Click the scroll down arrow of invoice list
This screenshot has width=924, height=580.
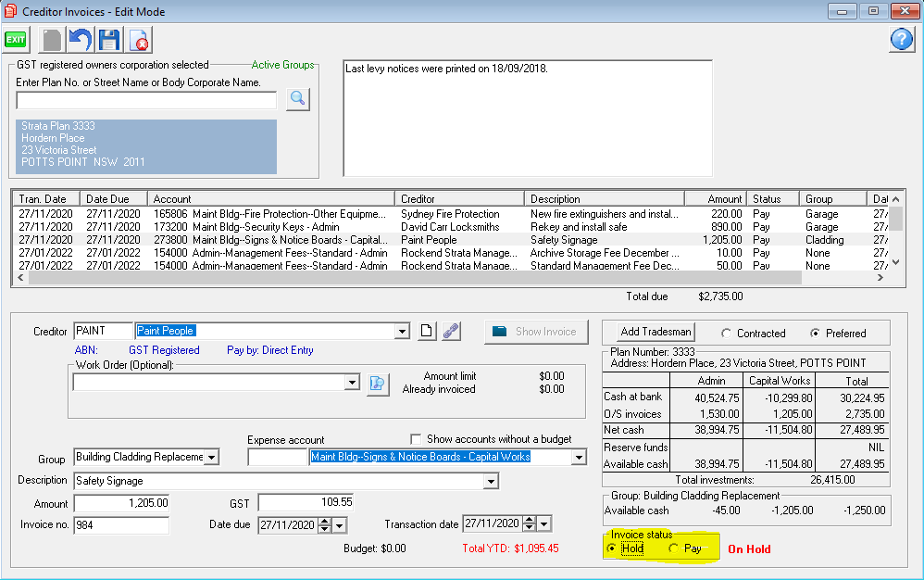(895, 262)
